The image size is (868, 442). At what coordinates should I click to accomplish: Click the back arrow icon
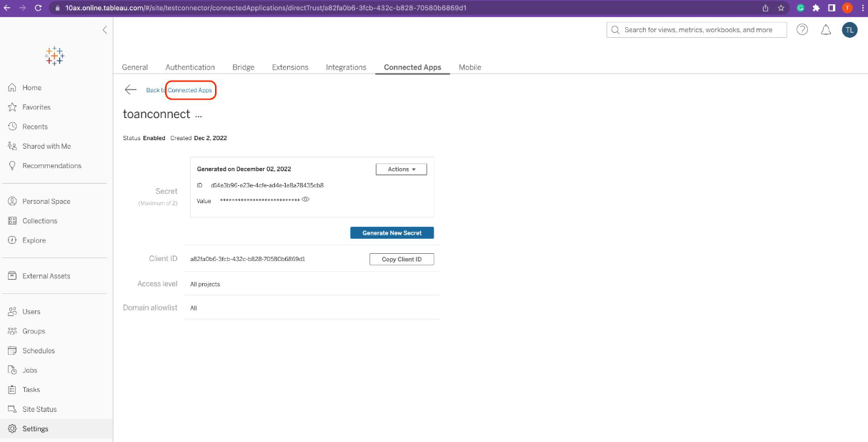pyautogui.click(x=131, y=90)
